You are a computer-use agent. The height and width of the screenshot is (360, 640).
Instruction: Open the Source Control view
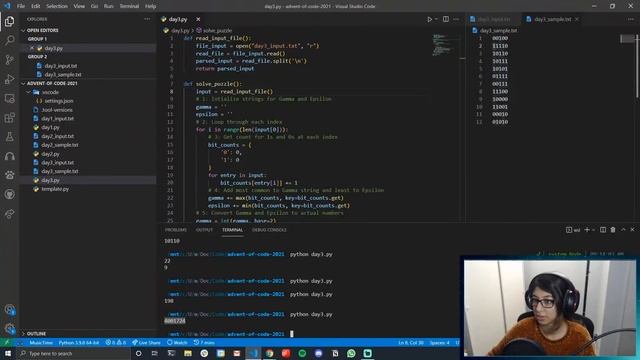point(9,60)
